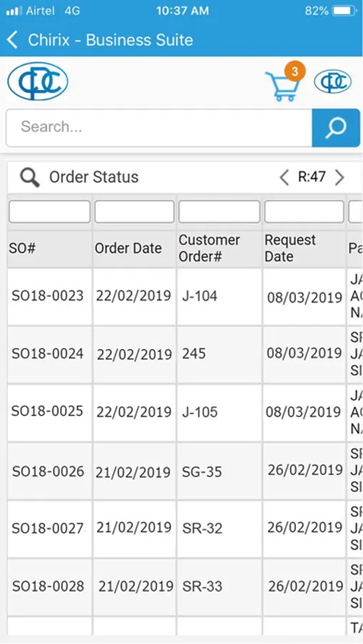This screenshot has width=363, height=644.
Task: Tap the small CDC logo beside cart
Action: click(333, 82)
